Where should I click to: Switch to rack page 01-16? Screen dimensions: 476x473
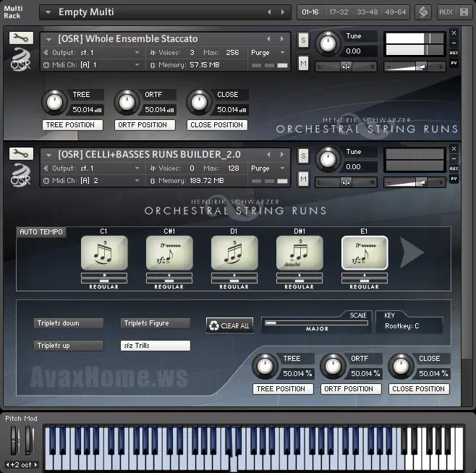[310, 12]
